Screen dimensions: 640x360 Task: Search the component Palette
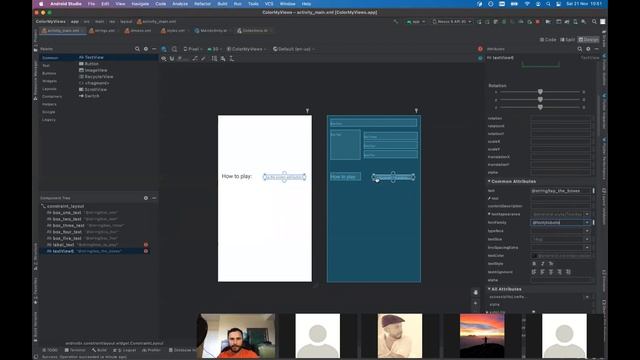(x=137, y=49)
